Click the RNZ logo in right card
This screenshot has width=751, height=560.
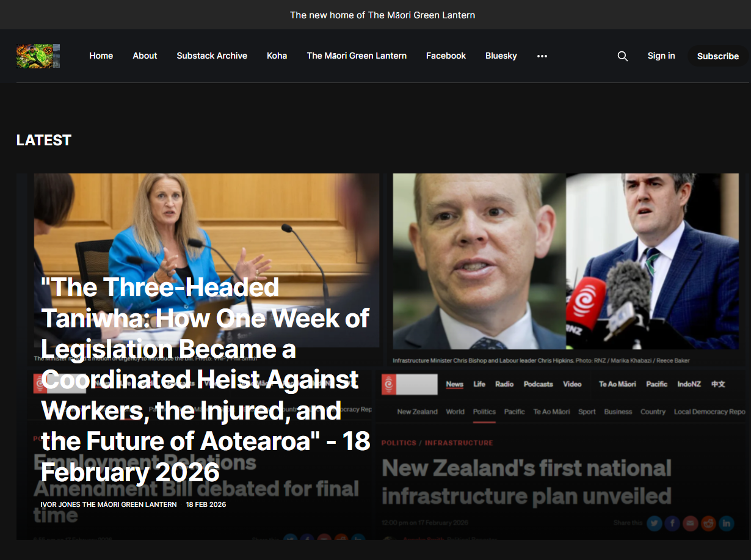pos(389,384)
